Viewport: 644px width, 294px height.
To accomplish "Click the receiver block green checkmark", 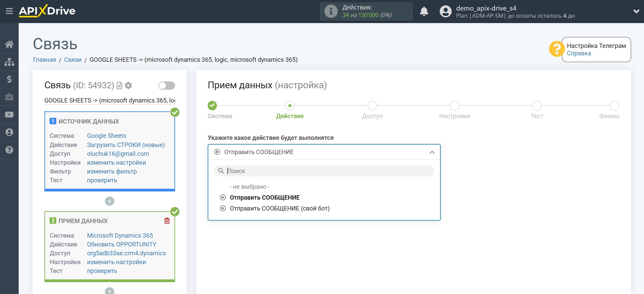I will tap(175, 212).
